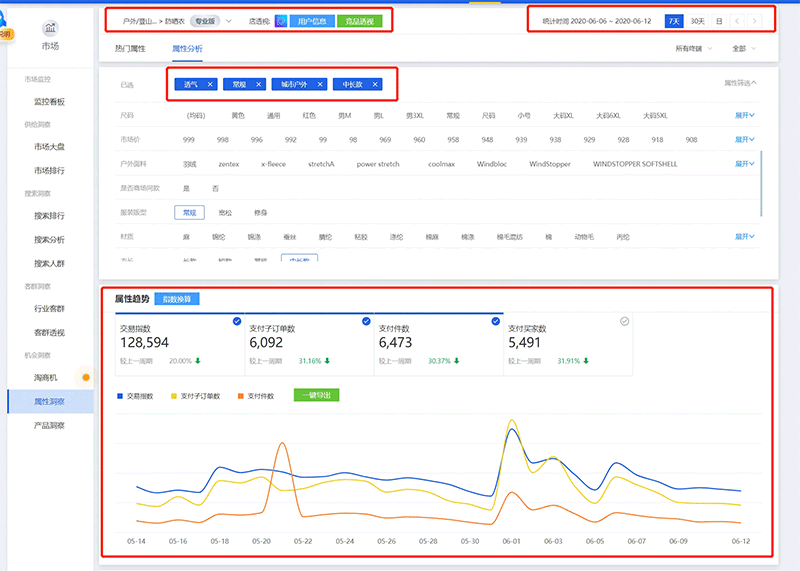Remove the 城市户外 tag via its X
Screen dimensions: 800x571
316,85
